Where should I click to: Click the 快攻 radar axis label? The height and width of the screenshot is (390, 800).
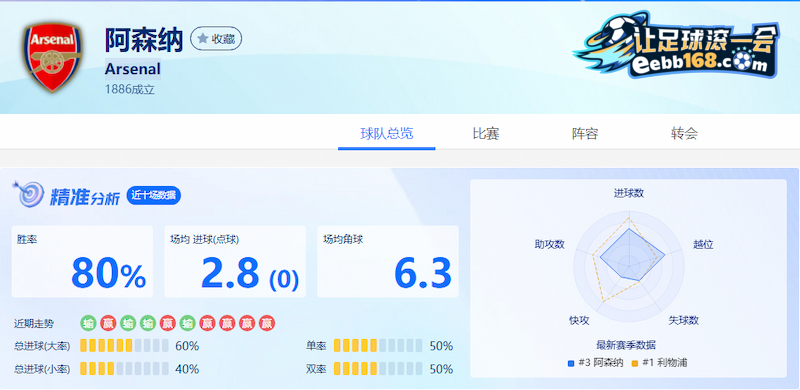point(580,321)
